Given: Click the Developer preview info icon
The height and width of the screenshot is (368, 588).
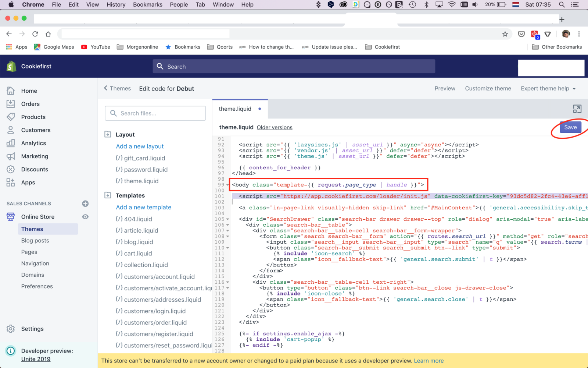Looking at the screenshot, I should click(x=11, y=351).
